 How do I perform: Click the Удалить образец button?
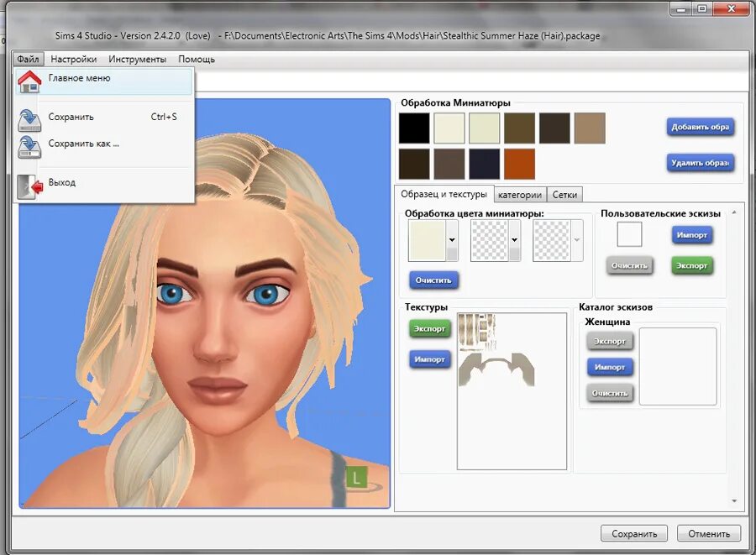click(x=700, y=163)
